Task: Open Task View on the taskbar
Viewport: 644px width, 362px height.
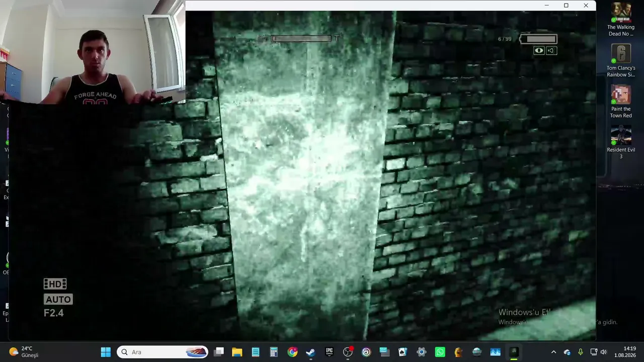Action: tap(219, 352)
